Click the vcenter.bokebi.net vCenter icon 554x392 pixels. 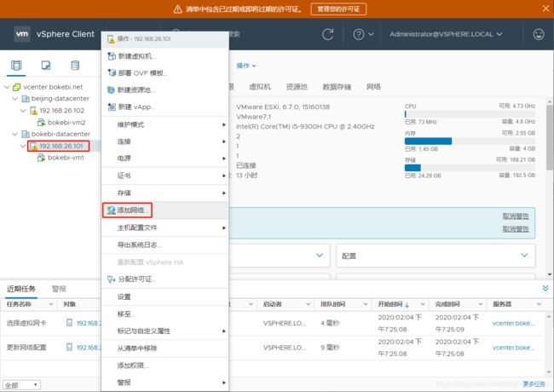click(x=16, y=87)
